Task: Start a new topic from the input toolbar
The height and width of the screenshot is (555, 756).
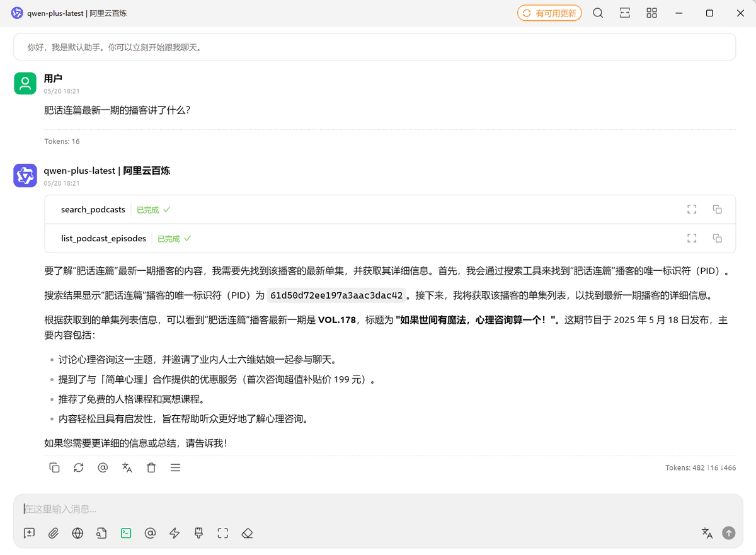Action: [x=29, y=533]
